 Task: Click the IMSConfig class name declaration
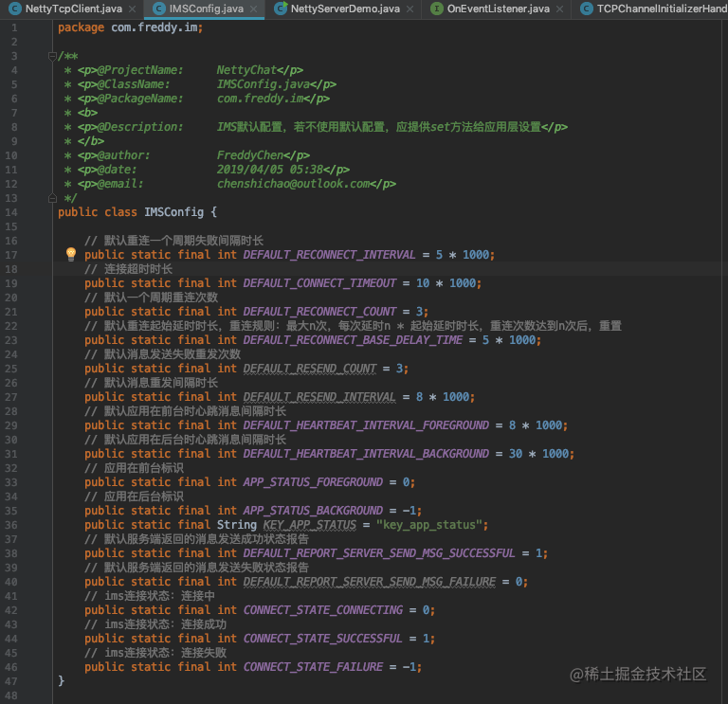coord(173,212)
